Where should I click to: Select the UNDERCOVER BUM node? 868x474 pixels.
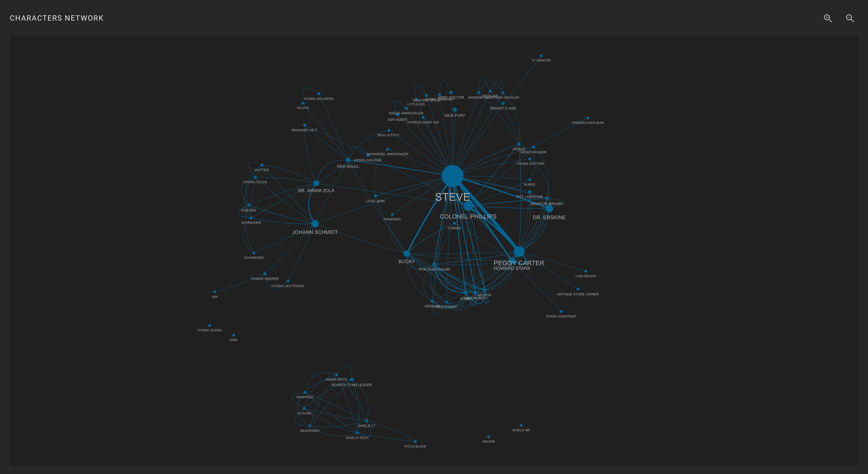[588, 118]
